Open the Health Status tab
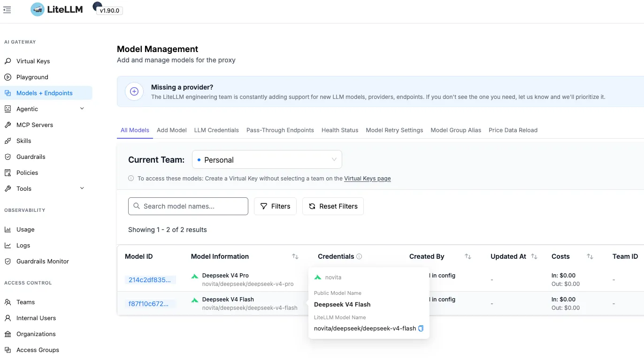Image resolution: width=644 pixels, height=360 pixels. coord(340,130)
